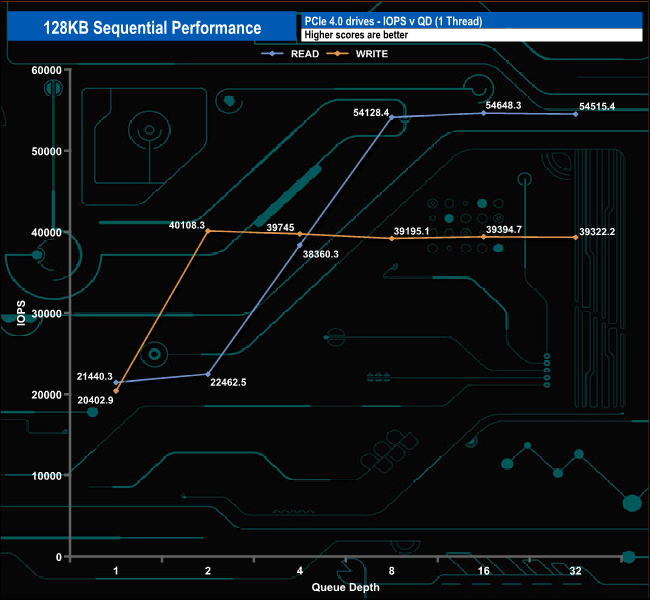Click the x-axis label 16

pos(483,571)
